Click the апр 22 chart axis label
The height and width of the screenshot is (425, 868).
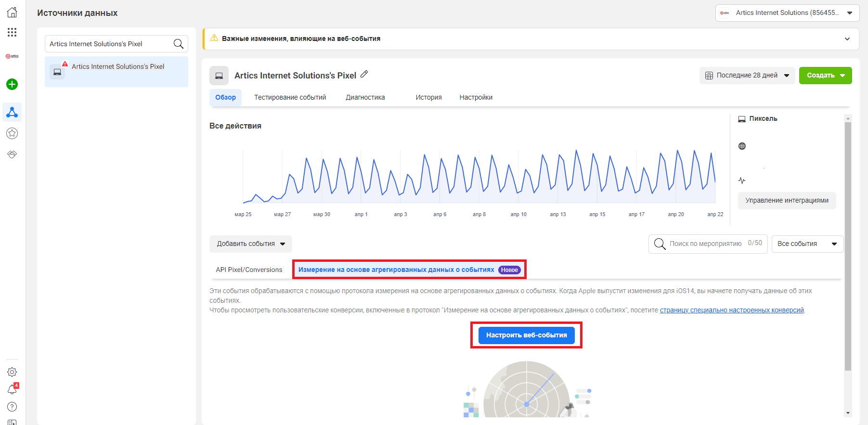point(715,214)
